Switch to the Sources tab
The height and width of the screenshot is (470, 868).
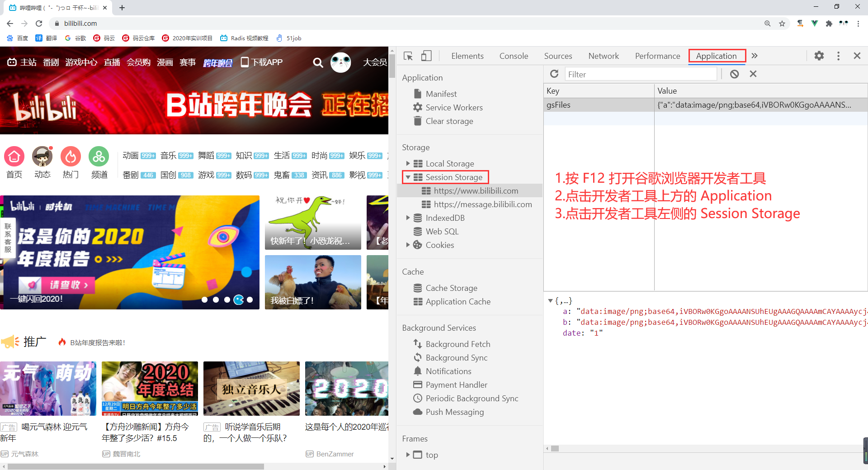pos(558,56)
